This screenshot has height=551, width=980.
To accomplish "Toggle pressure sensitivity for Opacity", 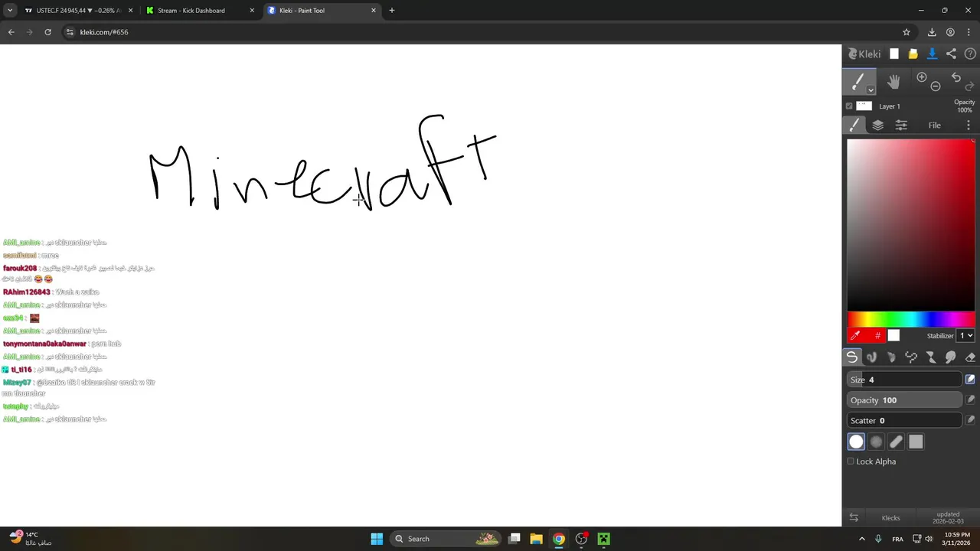I will (x=970, y=399).
